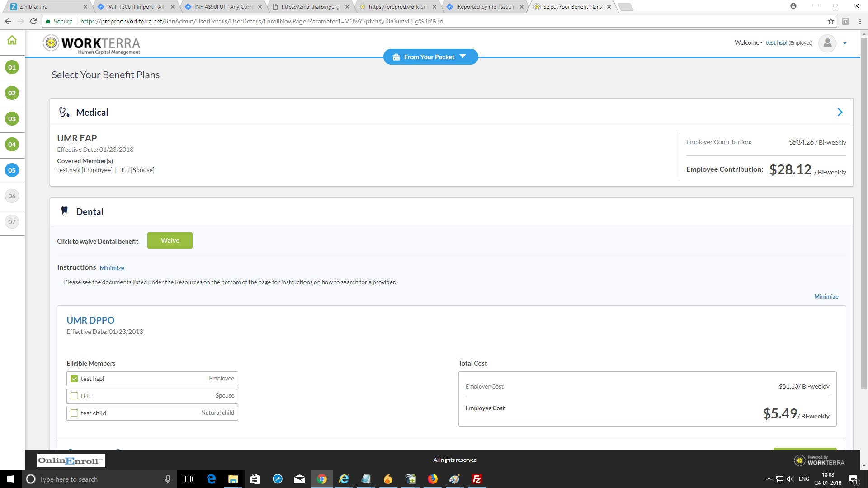The height and width of the screenshot is (488, 868).
Task: Check tt tt Spouse checkbox
Action: tap(75, 396)
